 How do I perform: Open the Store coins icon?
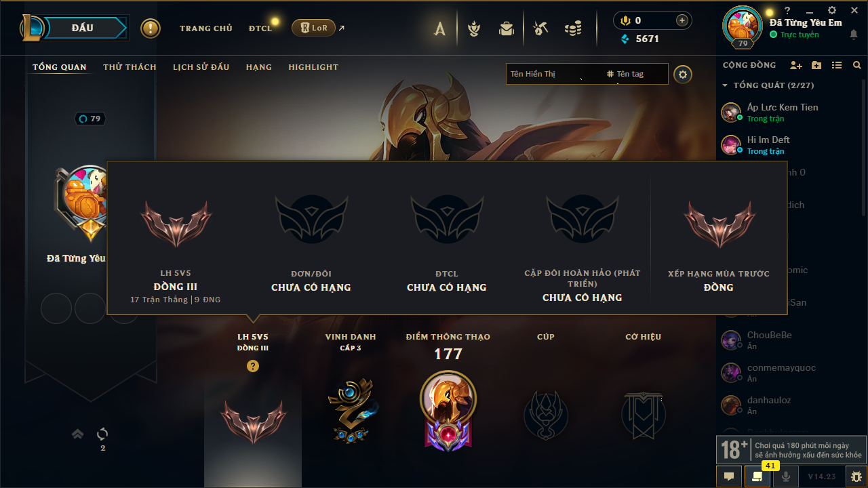pyautogui.click(x=573, y=28)
